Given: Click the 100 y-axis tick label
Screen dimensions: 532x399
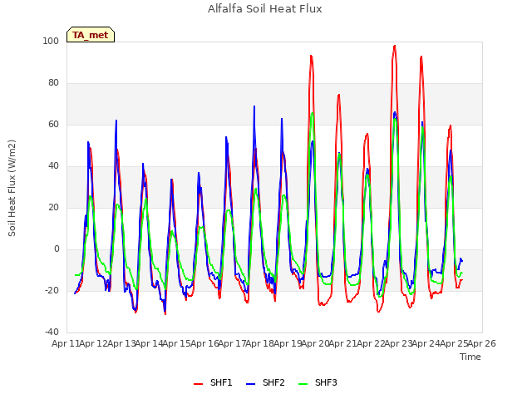Looking at the screenshot, I should pyautogui.click(x=51, y=41).
